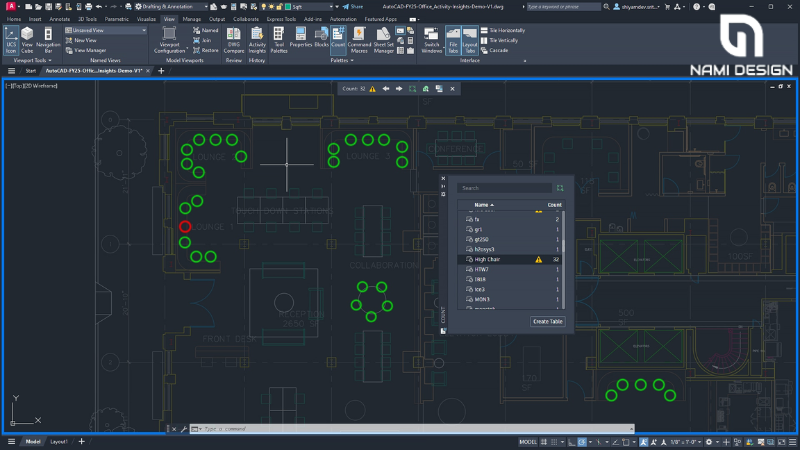This screenshot has height=450, width=800.
Task: Open Tool Palettes
Action: (279, 40)
